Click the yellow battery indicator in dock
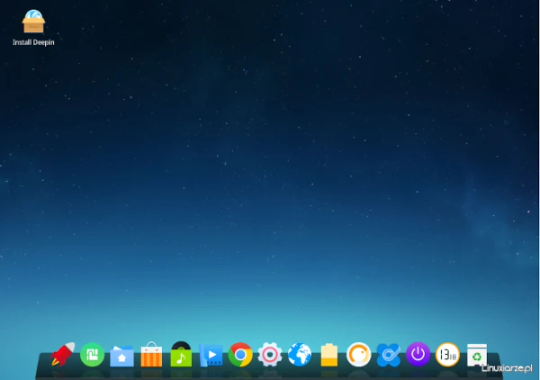This screenshot has height=380, width=540. point(329,355)
